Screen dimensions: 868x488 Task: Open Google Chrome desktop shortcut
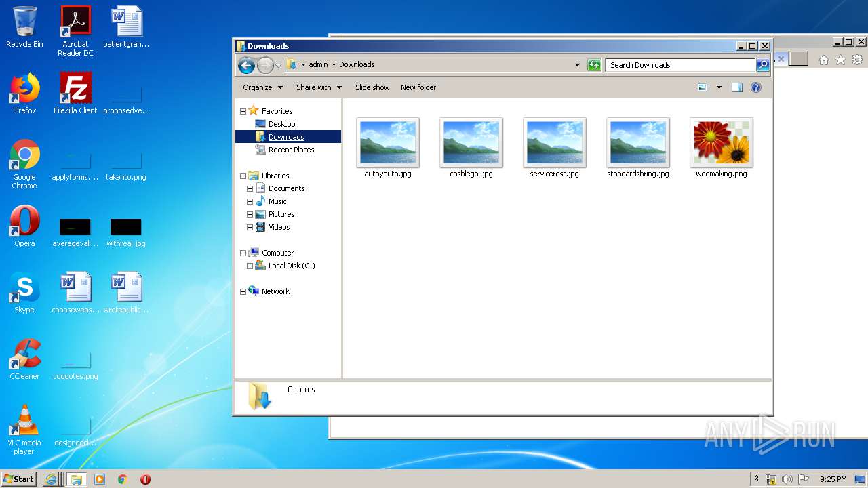click(24, 164)
